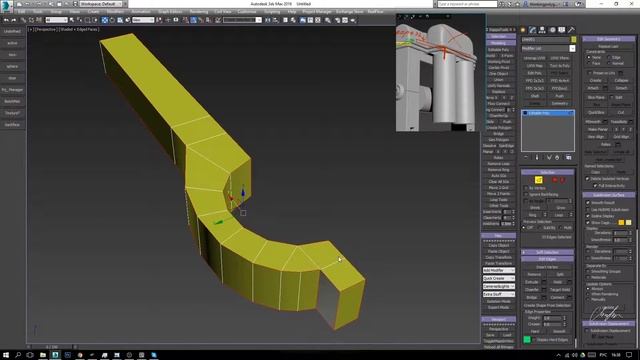Select the SubObj preview selection radio
The image size is (640, 360).
[x=540, y=227]
